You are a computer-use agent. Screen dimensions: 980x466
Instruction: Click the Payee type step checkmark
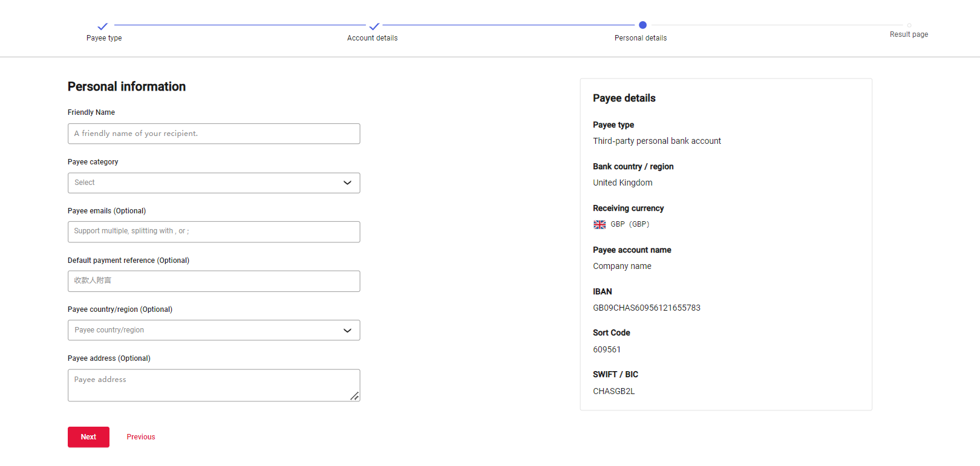point(103,26)
